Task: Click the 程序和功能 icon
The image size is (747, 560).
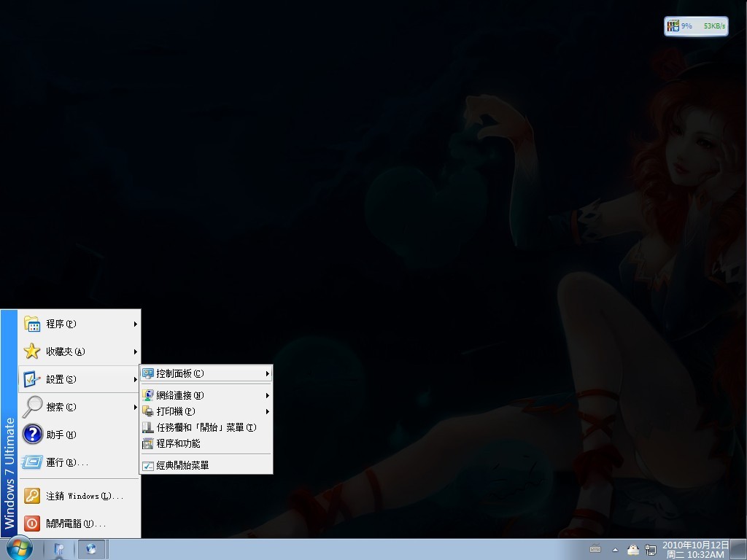Action: (x=147, y=443)
